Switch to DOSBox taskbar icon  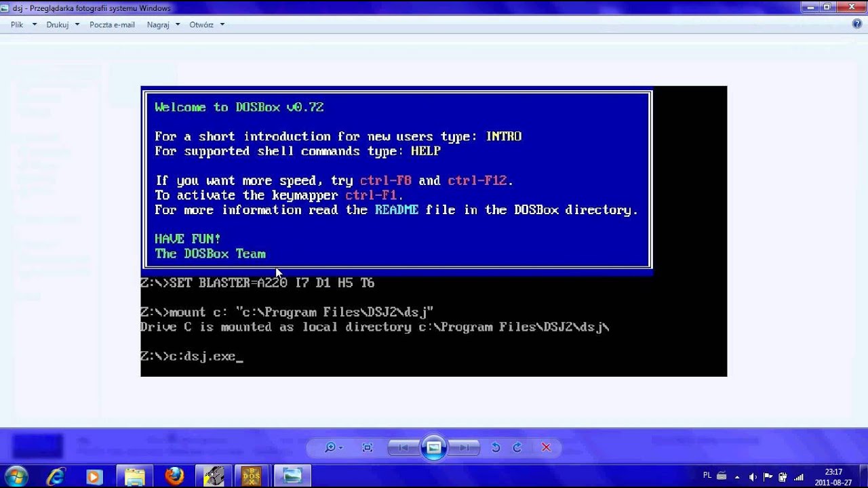252,476
